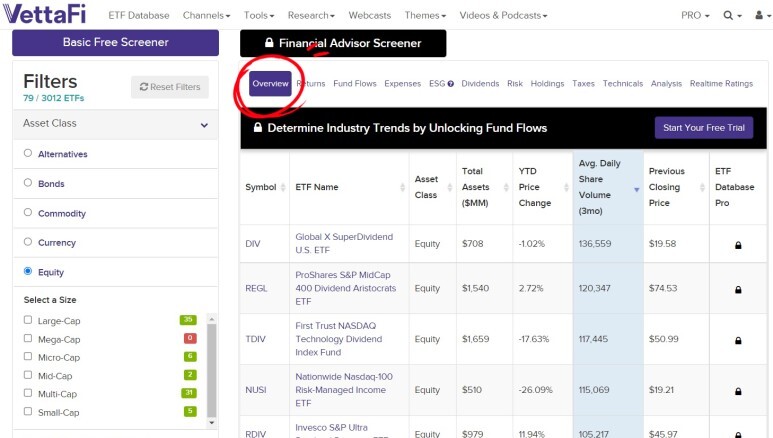This screenshot has height=438, width=773.
Task: Check the Mega-Cap size box
Action: (x=28, y=338)
